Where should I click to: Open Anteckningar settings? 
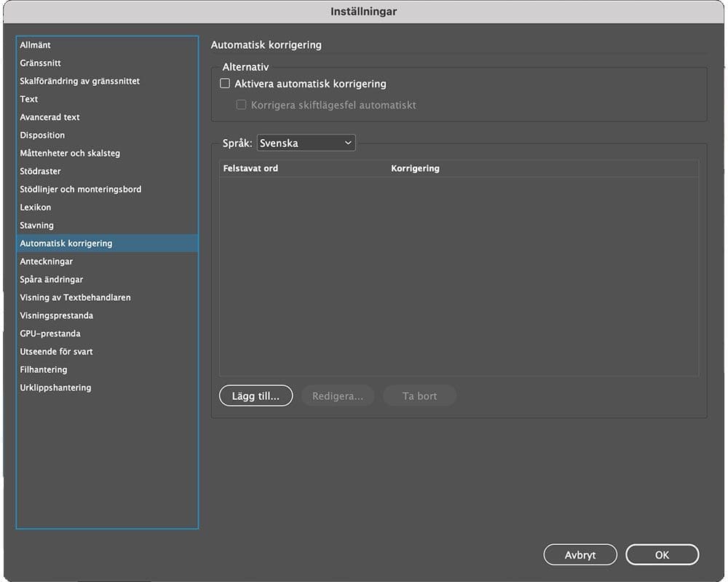107,261
